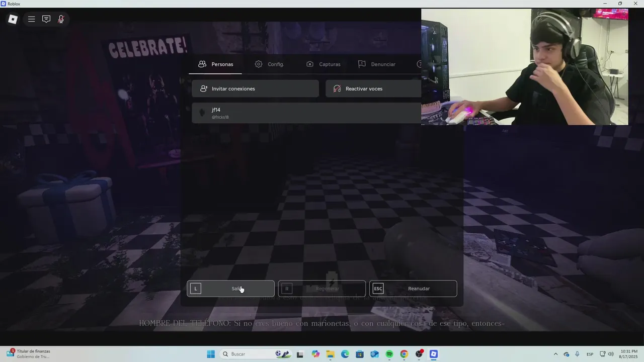Click the Salir button
The height and width of the screenshot is (362, 644).
pyautogui.click(x=231, y=289)
